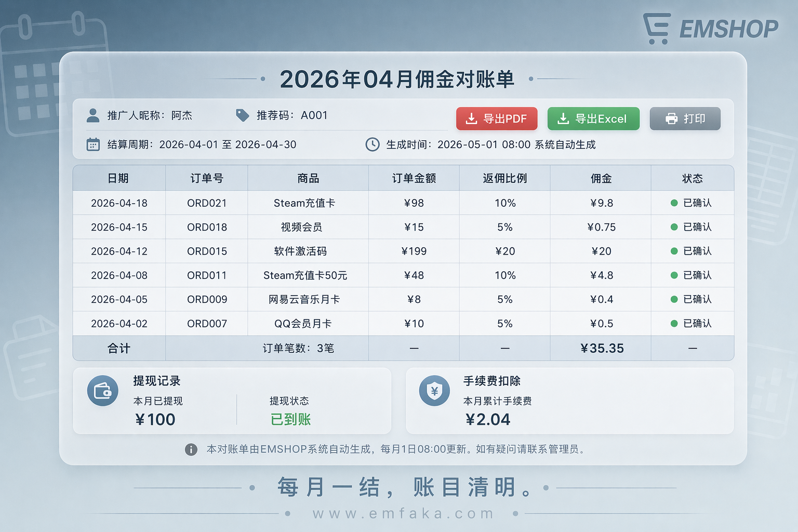The width and height of the screenshot is (798, 532).
Task: Click the wallet icon in 提现记录 card
Action: 102,391
